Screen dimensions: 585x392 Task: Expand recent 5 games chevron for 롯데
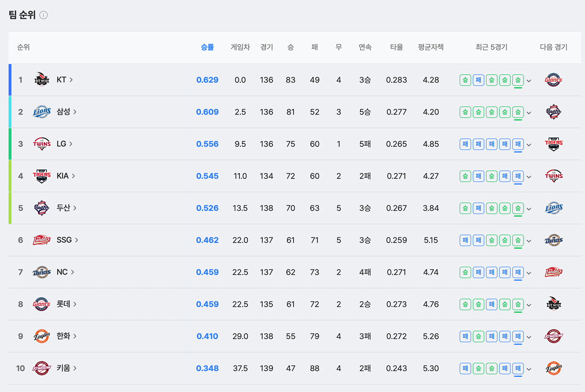(x=529, y=305)
